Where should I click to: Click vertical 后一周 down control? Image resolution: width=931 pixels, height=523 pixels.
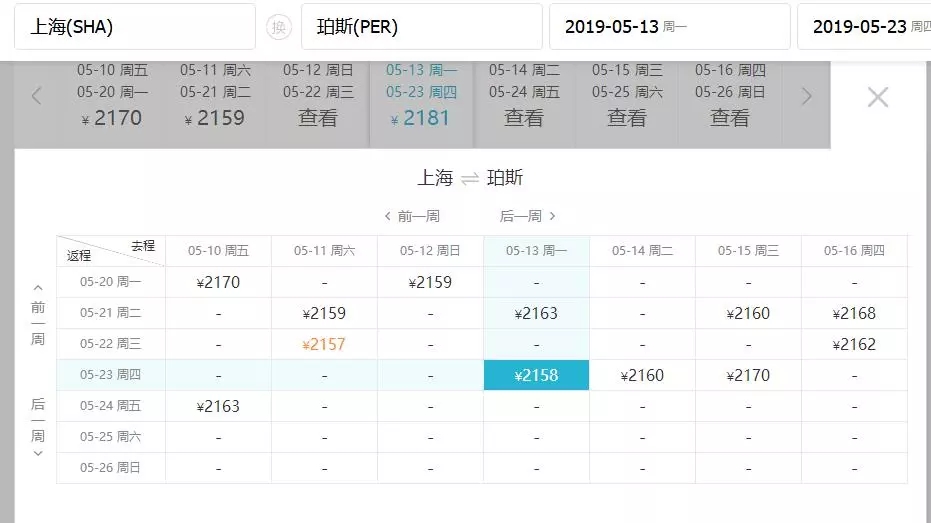coord(37,427)
